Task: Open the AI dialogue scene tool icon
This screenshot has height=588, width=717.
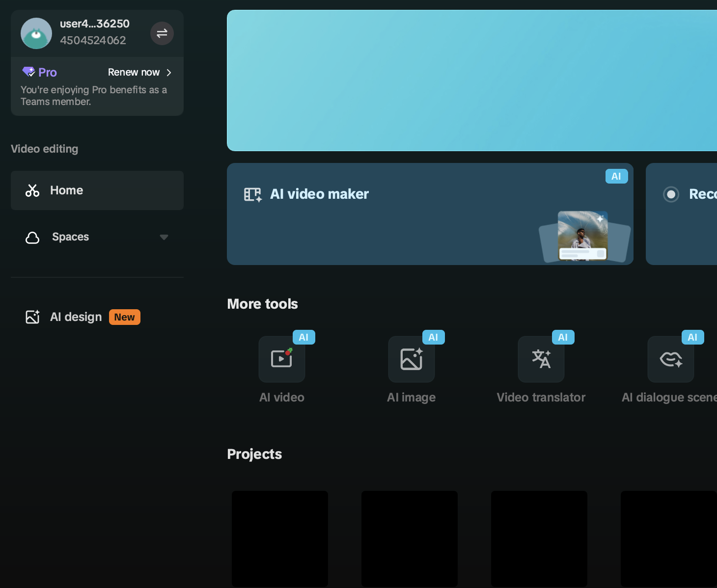Action: pos(671,359)
